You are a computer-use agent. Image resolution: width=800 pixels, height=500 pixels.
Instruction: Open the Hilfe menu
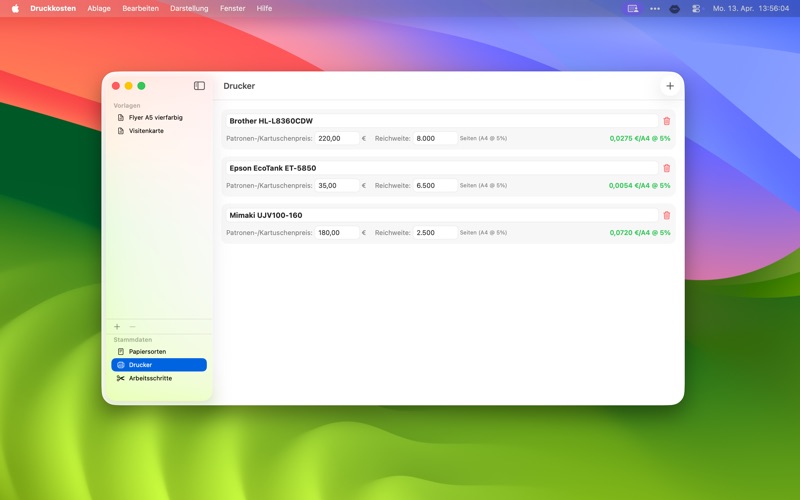tap(264, 8)
